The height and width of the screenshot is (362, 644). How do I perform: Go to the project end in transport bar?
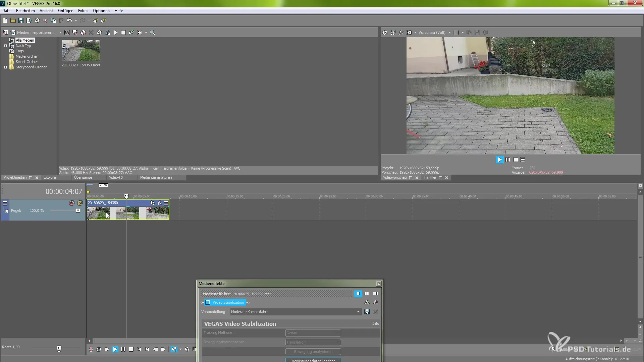[147, 349]
